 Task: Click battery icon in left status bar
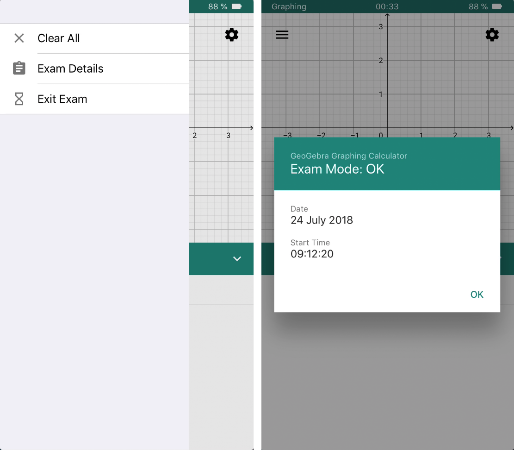tap(237, 7)
